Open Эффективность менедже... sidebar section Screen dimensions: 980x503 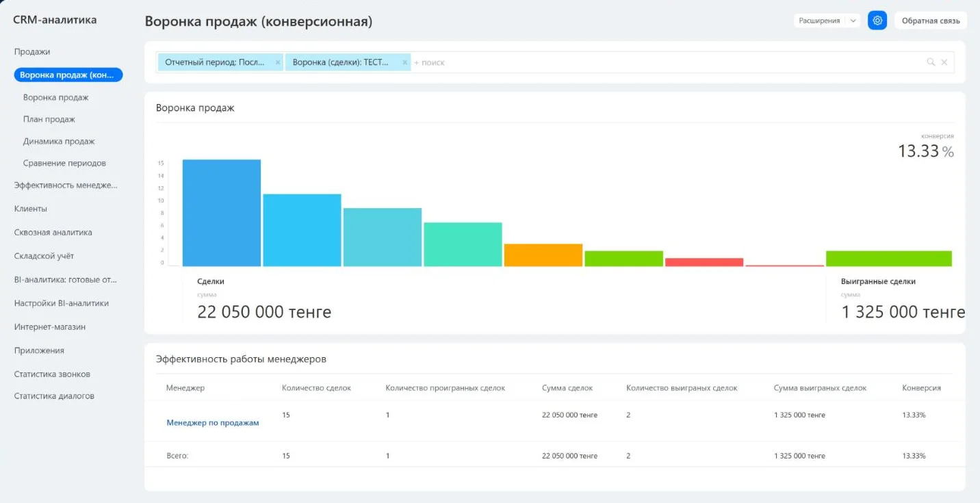pos(66,185)
